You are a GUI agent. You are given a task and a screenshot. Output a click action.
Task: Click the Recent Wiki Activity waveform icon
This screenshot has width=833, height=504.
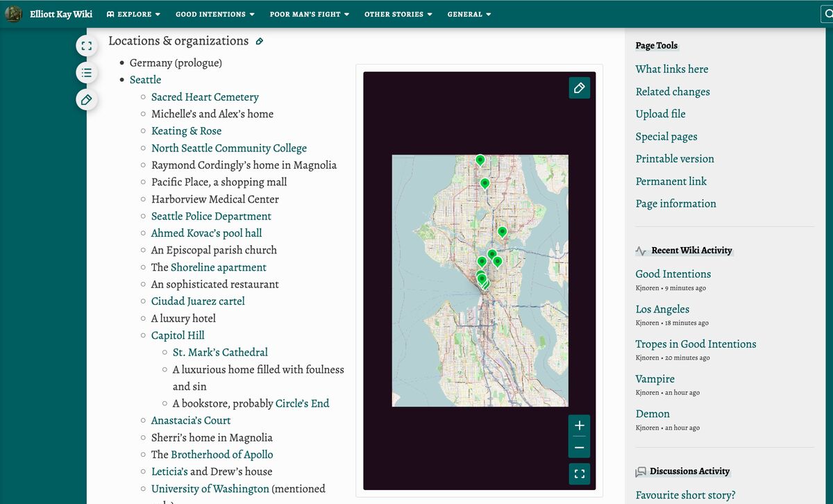click(639, 250)
